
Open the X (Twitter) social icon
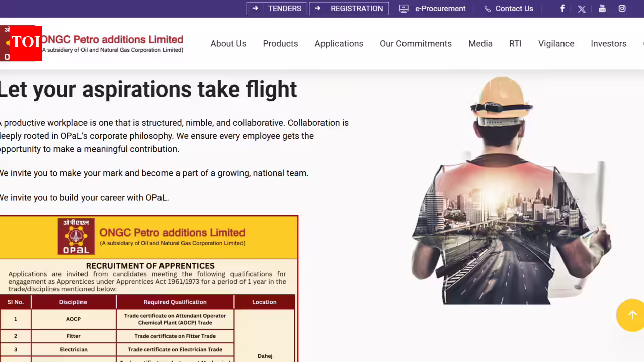[582, 9]
